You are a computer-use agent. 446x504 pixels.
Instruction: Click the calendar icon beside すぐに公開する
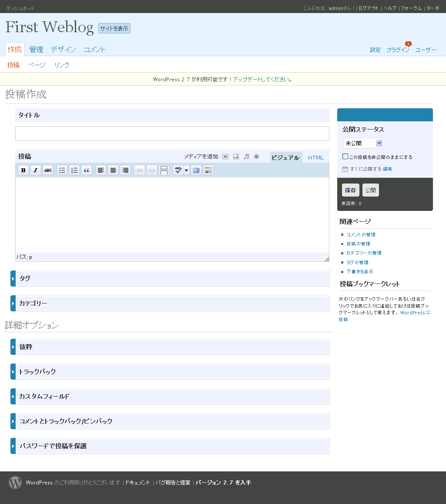[x=345, y=169]
